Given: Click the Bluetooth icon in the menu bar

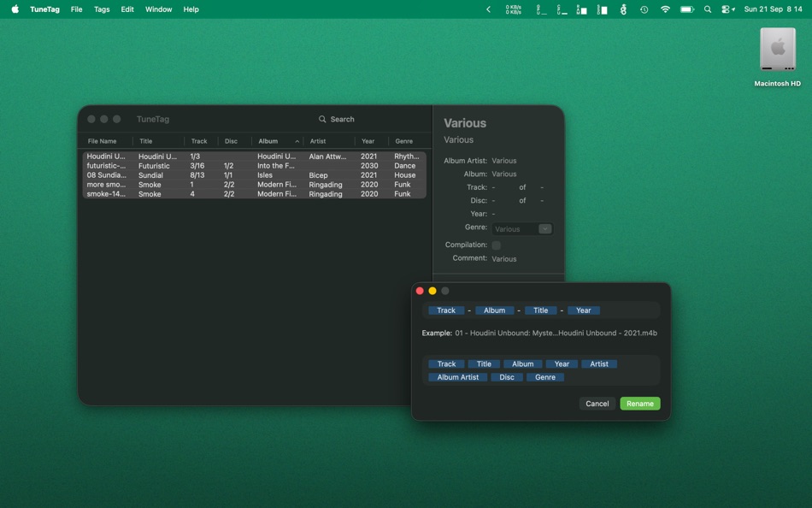Looking at the screenshot, I should point(623,9).
